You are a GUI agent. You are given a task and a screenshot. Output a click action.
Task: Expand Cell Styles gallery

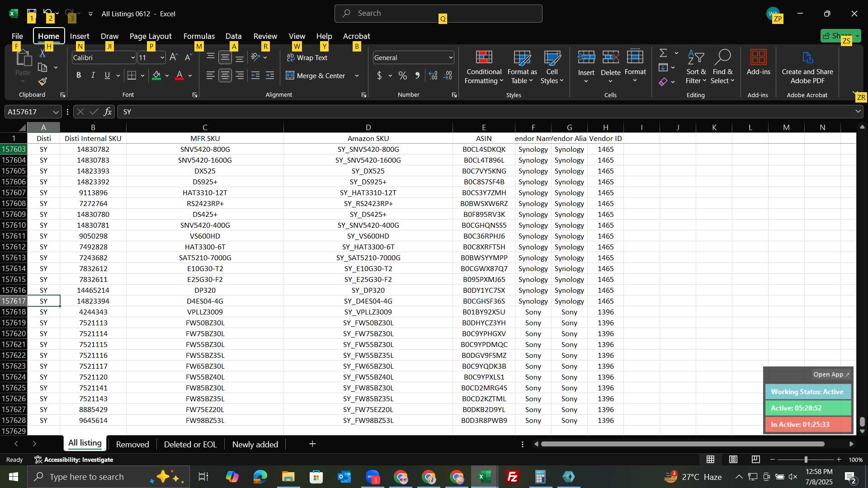coord(552,67)
